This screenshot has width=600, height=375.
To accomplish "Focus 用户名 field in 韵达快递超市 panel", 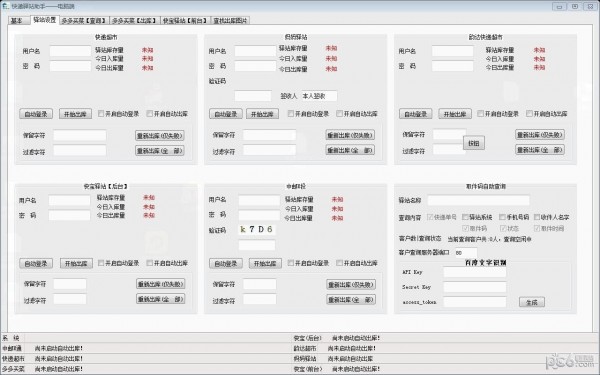I will coord(453,51).
